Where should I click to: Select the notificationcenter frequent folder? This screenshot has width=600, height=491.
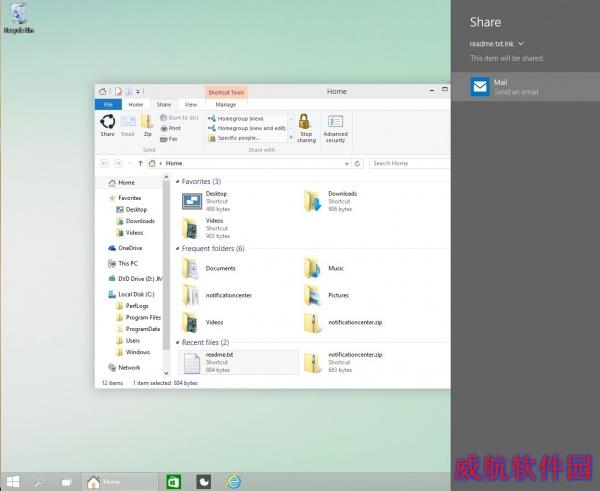pos(217,295)
